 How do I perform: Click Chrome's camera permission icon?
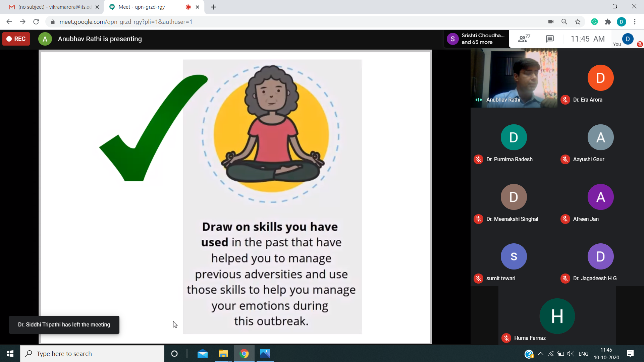(551, 22)
